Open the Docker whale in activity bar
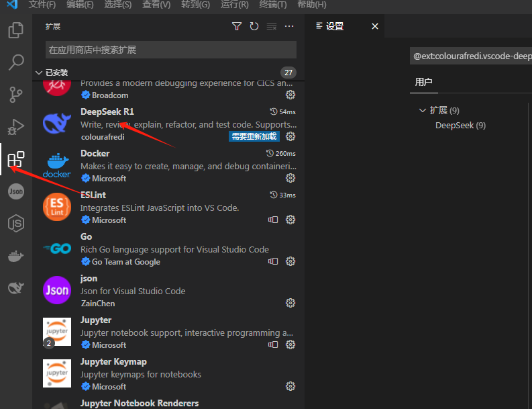 (16, 256)
